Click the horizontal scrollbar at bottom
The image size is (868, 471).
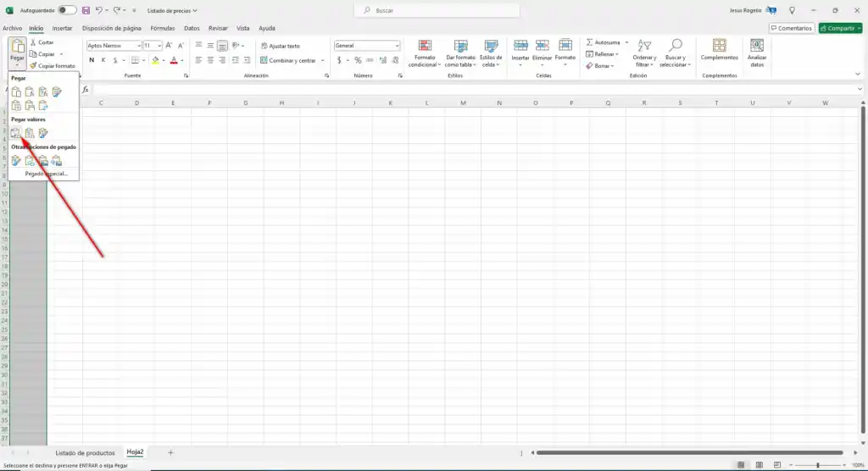click(690, 452)
